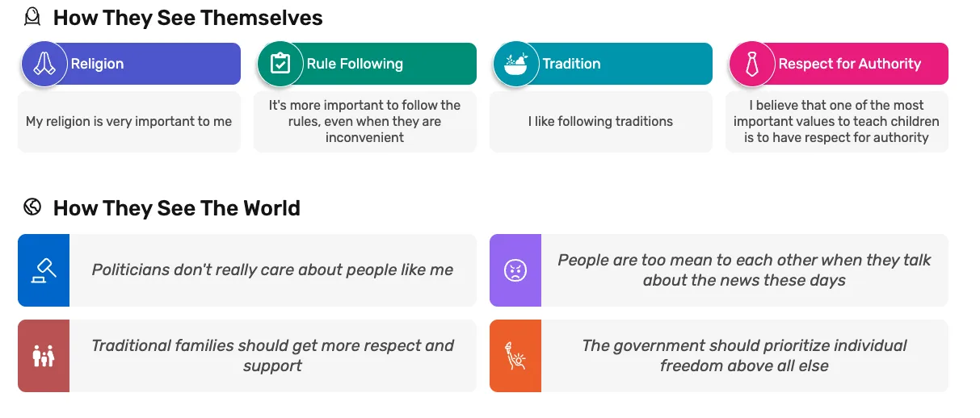Click the globe icon beside How They See The World
The width and height of the screenshot is (980, 418).
32,207
